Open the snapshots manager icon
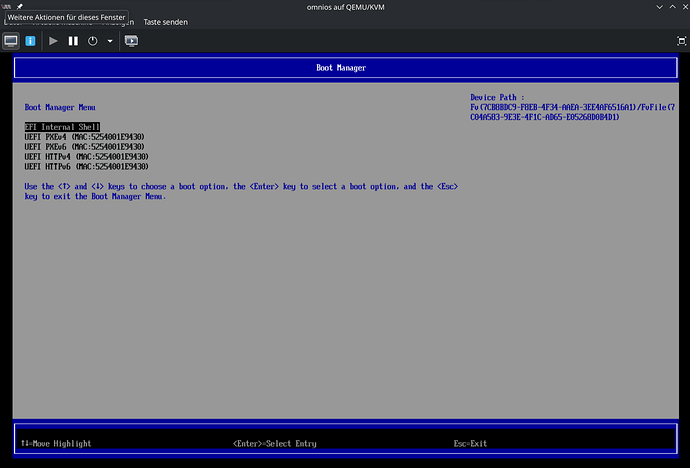 [x=131, y=41]
